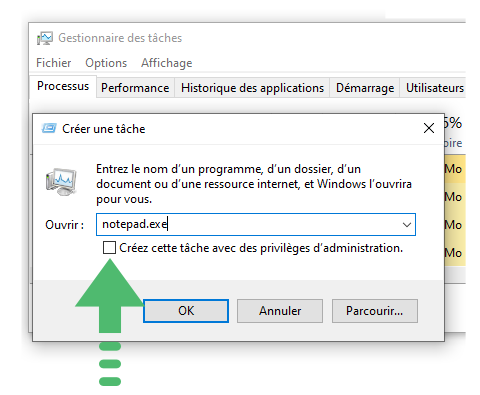Close the Créer une tâche dialog
480x395 pixels.
pos(429,128)
